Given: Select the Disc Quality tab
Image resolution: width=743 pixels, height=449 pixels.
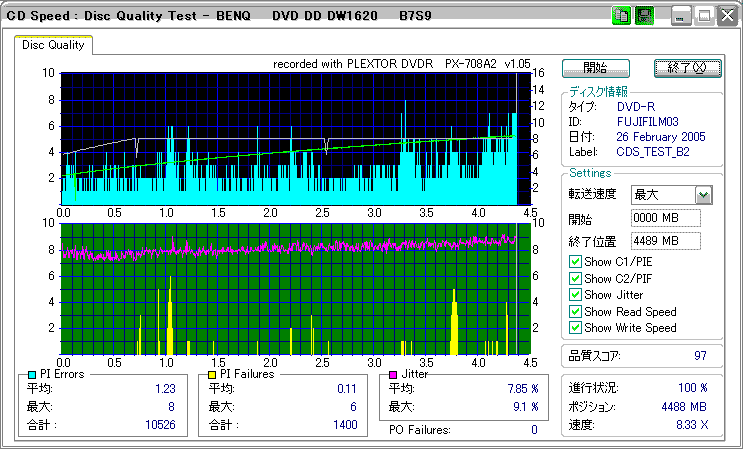Looking at the screenshot, I should 53,45.
